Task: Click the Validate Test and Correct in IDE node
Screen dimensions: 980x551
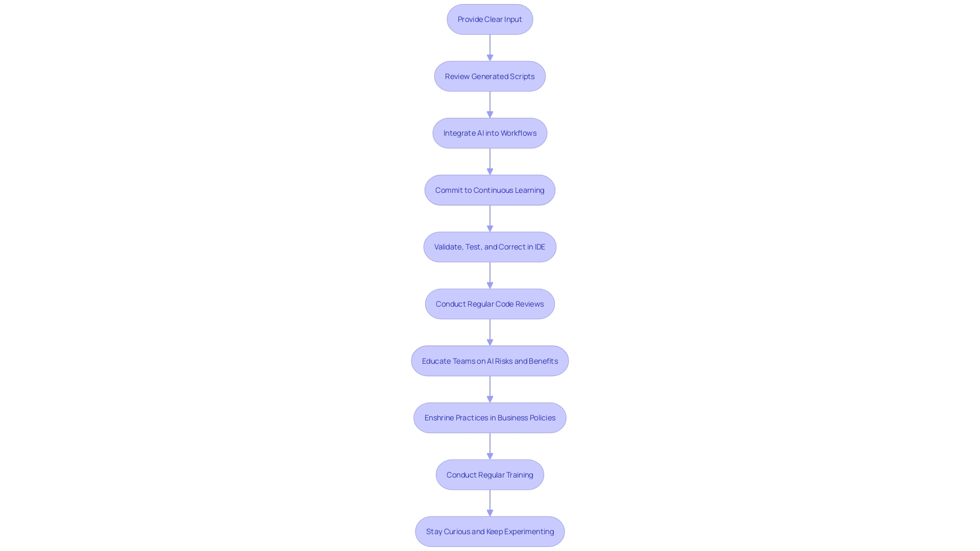Action: [490, 247]
